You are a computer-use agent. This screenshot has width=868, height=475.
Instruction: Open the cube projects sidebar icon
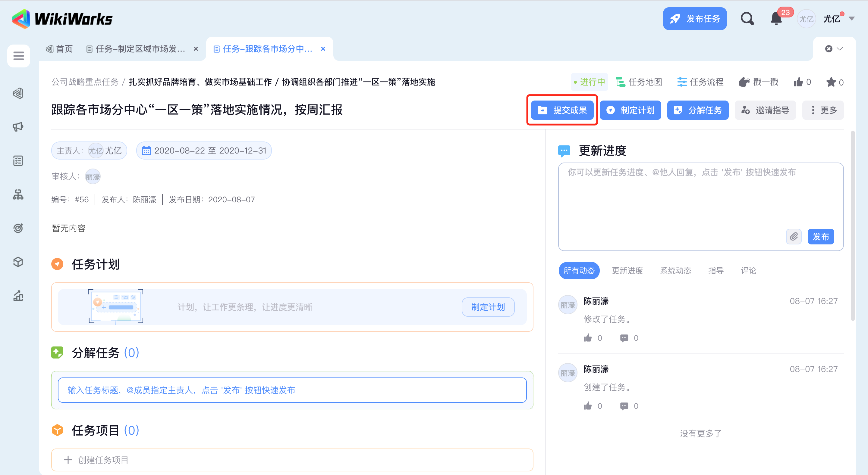point(18,262)
